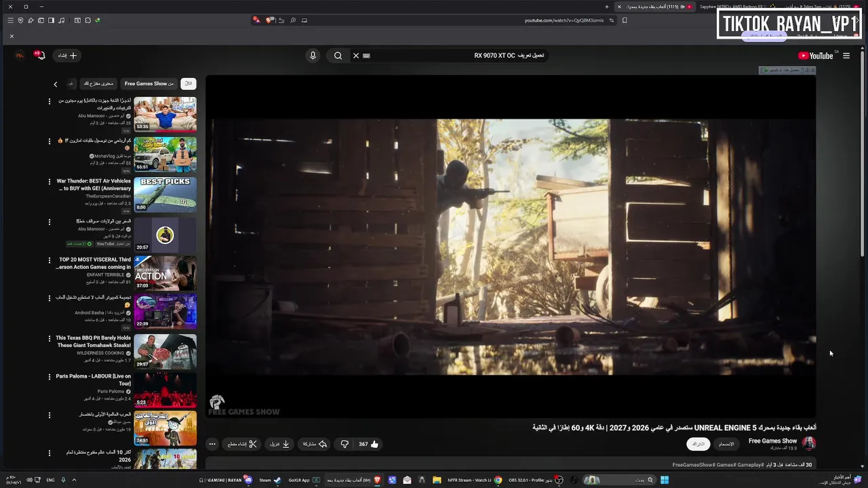The width and height of the screenshot is (868, 488).
Task: Open options menu for Android Basha video
Action: pos(49,298)
